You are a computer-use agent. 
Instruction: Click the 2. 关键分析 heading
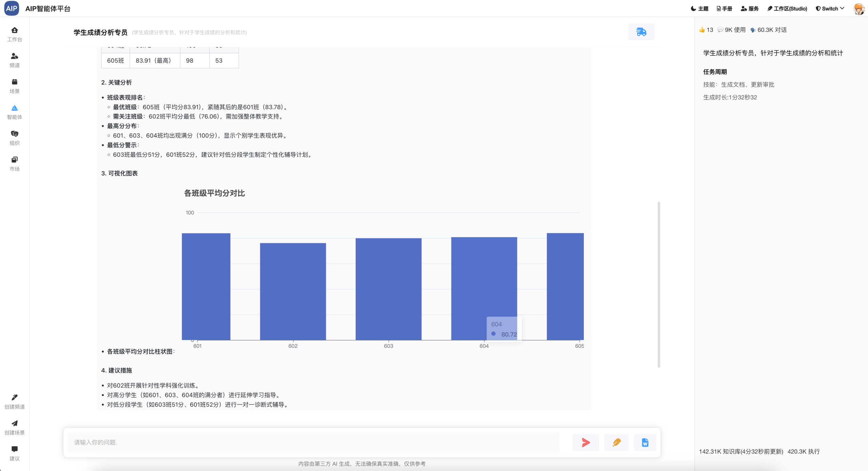pyautogui.click(x=116, y=82)
